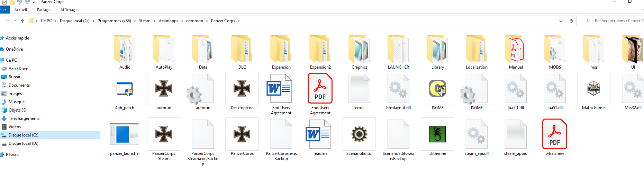Open the AutoPlay folder
The width and height of the screenshot is (644, 176).
point(164,52)
